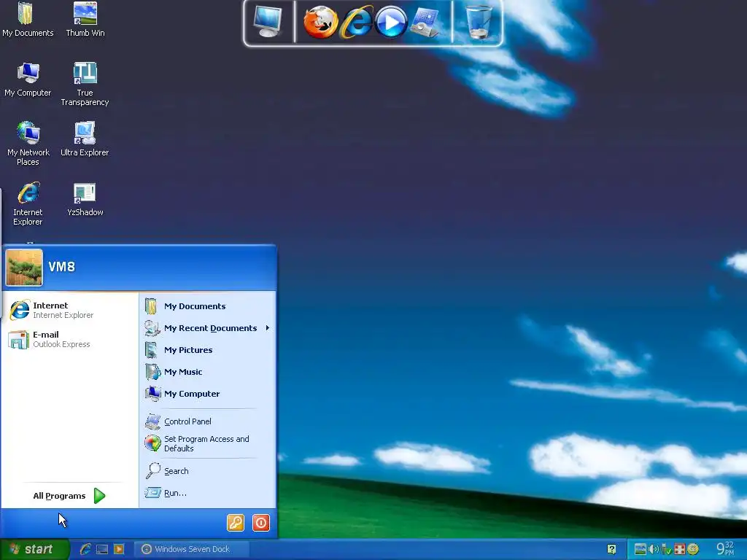Expand the All Programs list
Viewport: 747px width, 560px height.
point(69,496)
